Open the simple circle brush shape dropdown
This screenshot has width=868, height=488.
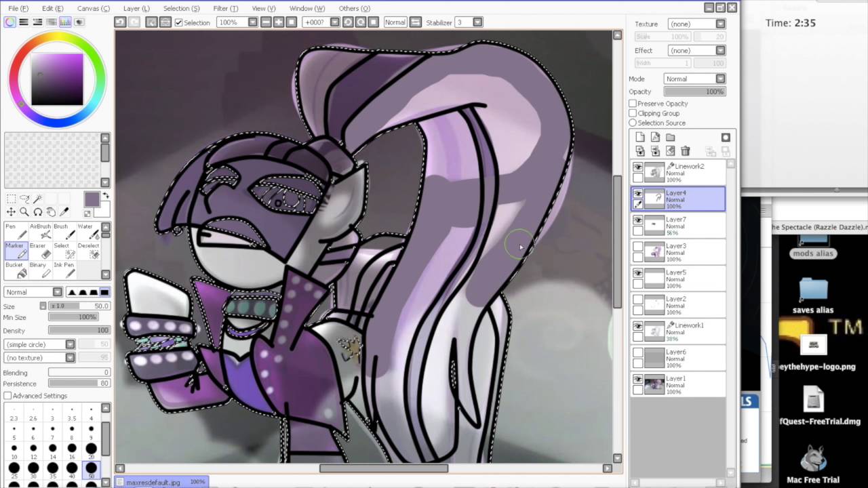click(39, 344)
